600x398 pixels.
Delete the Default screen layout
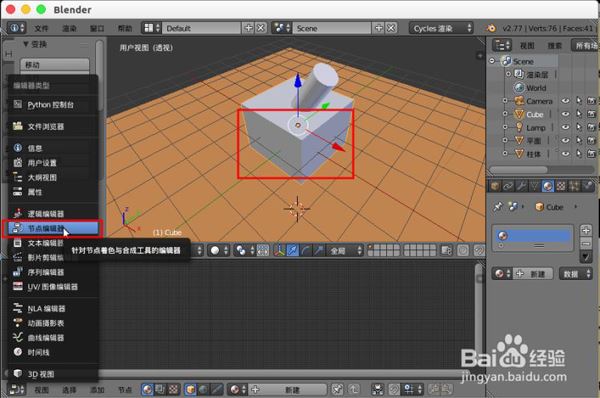(261, 28)
